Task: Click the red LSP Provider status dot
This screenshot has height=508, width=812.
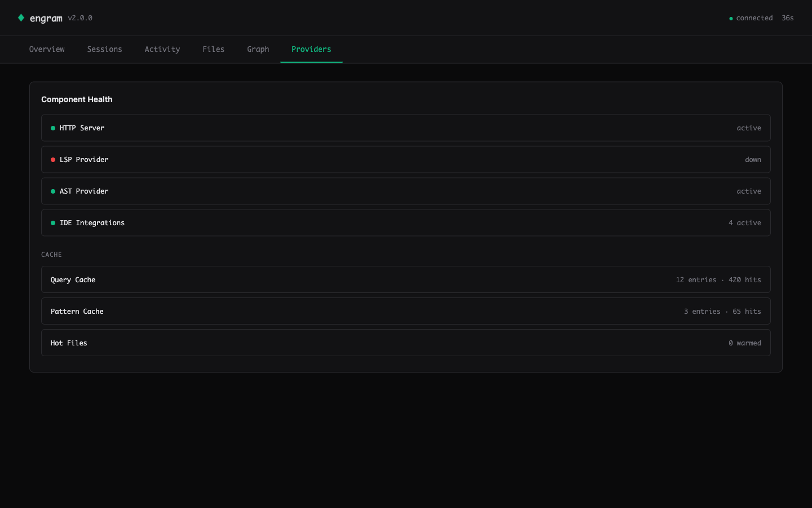Action: pyautogui.click(x=52, y=159)
